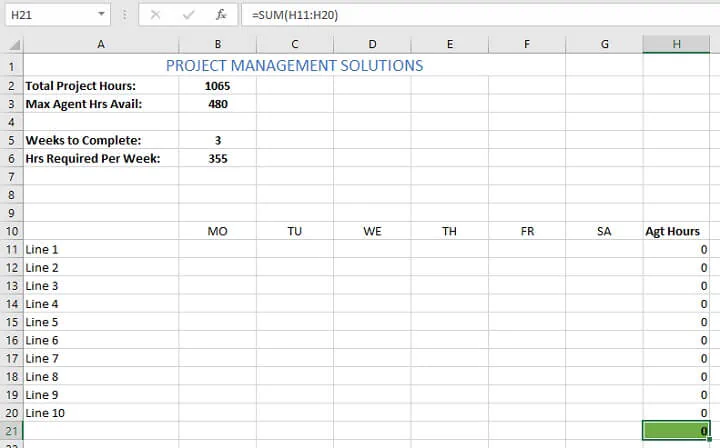This screenshot has width=720, height=448.
Task: Click the Enter checkmark icon in formula bar
Action: [188, 15]
